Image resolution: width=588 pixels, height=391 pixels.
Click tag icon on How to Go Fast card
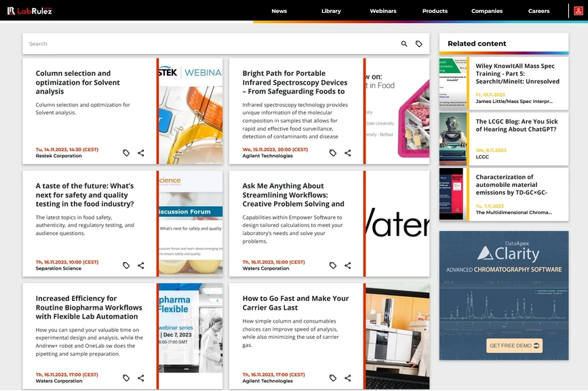[332, 378]
